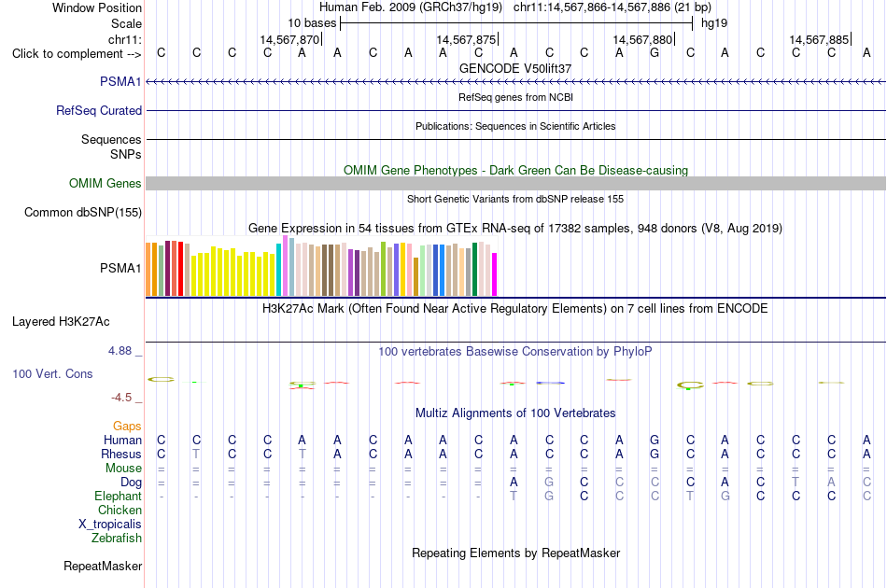
Task: Click the hg19 label beside scale bar
Action: tap(714, 23)
